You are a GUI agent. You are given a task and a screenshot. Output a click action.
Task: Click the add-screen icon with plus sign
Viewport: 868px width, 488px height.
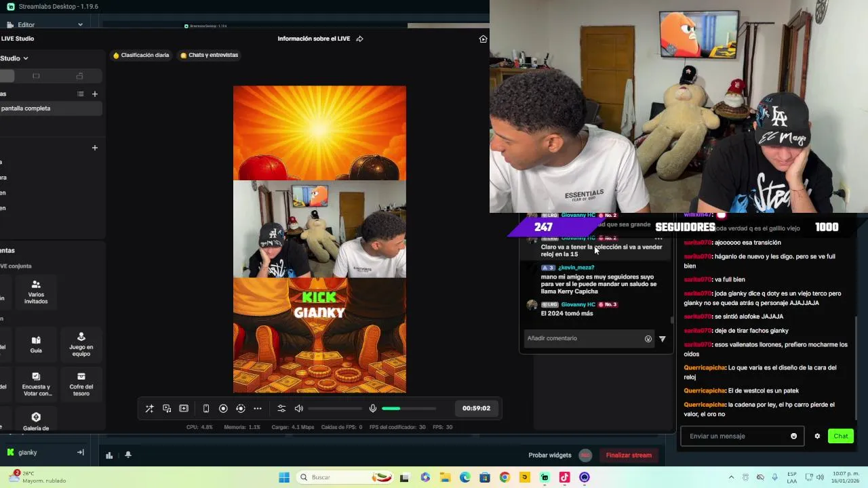(x=184, y=409)
